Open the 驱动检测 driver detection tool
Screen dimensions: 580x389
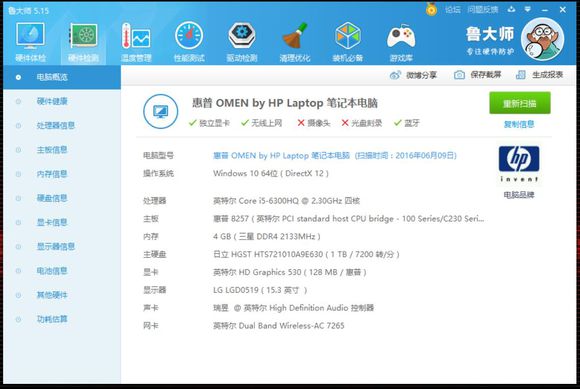tap(242, 42)
